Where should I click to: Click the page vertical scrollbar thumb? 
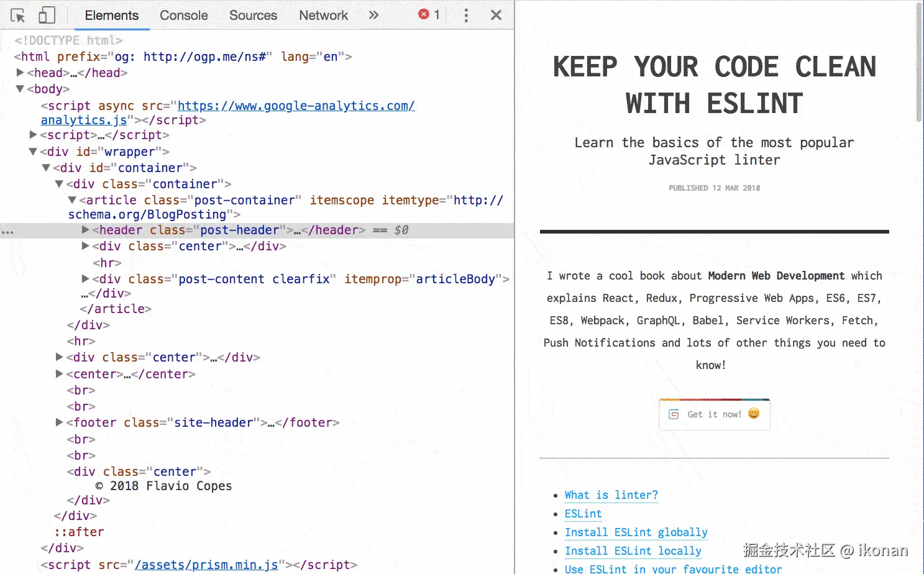pos(919,61)
